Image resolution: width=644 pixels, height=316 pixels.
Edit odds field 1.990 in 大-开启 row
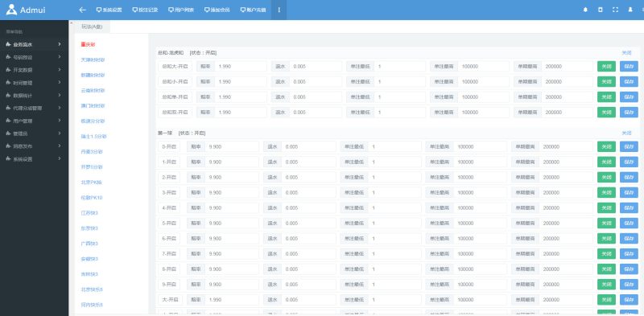(232, 300)
